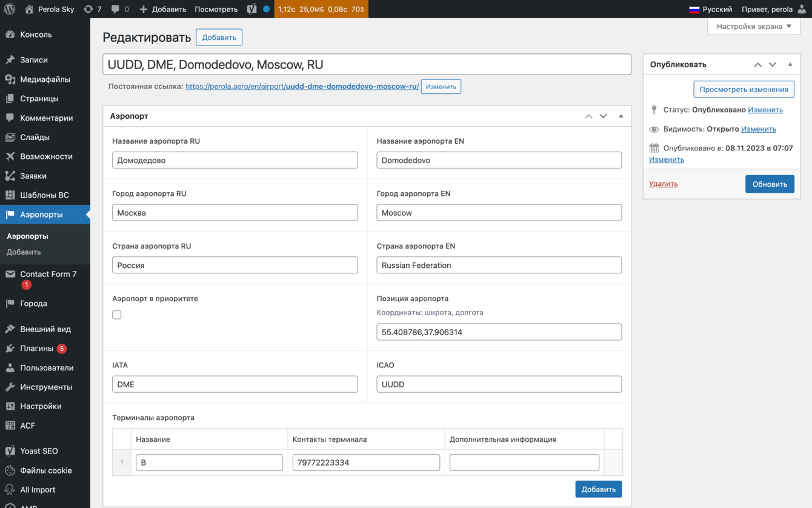Click the WordPress logo icon
Image resolution: width=812 pixels, height=508 pixels.
pyautogui.click(x=9, y=9)
